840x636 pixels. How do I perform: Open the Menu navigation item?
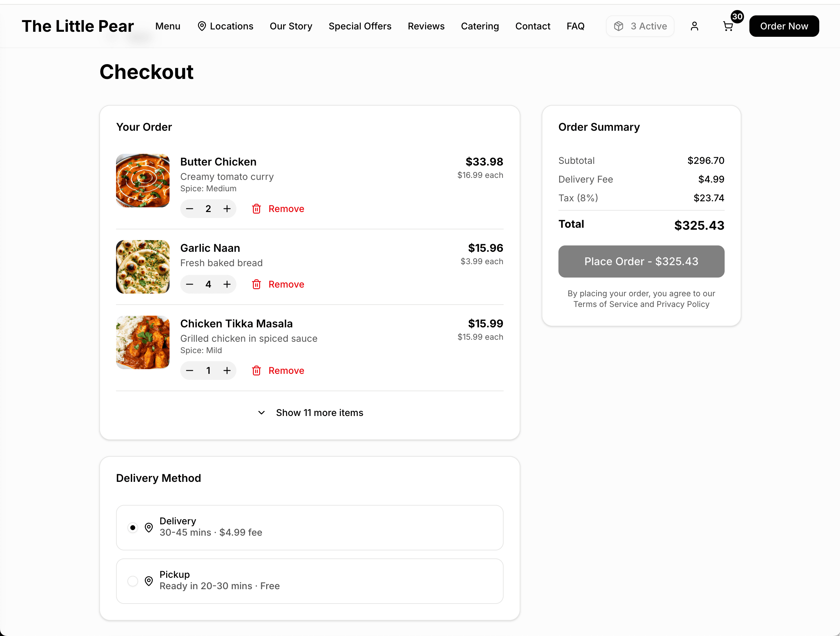(x=168, y=26)
